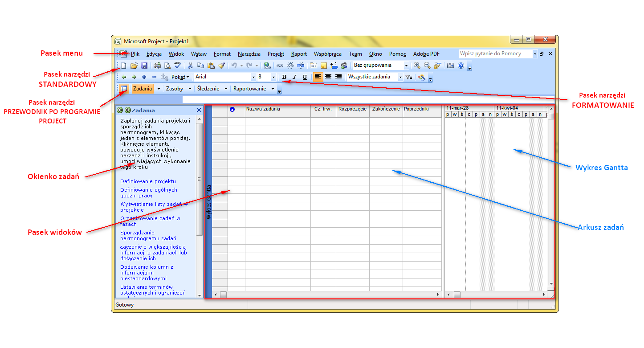Viewport: 644px width, 348px height.
Task: Save the project with the floppy disk icon
Action: click(x=144, y=66)
